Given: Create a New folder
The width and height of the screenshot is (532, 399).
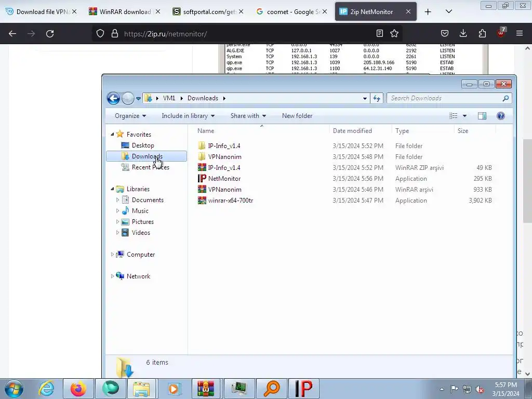Looking at the screenshot, I should [297, 116].
